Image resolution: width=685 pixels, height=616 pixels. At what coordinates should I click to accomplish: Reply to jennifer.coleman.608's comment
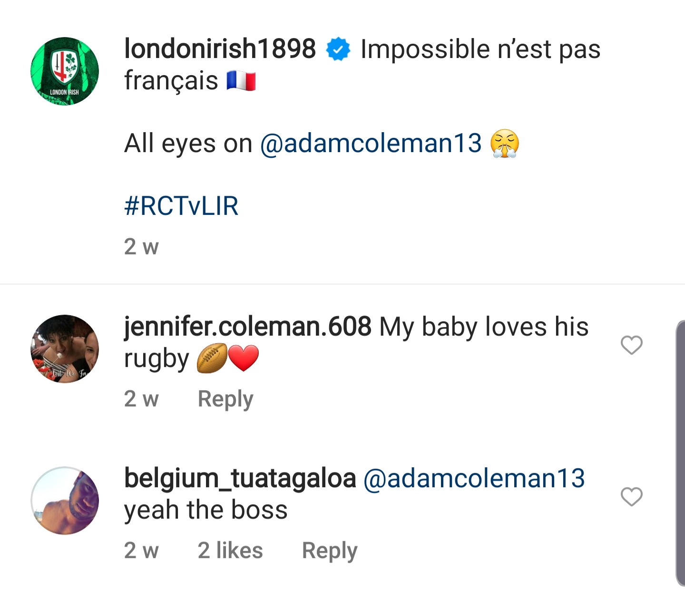click(x=225, y=399)
